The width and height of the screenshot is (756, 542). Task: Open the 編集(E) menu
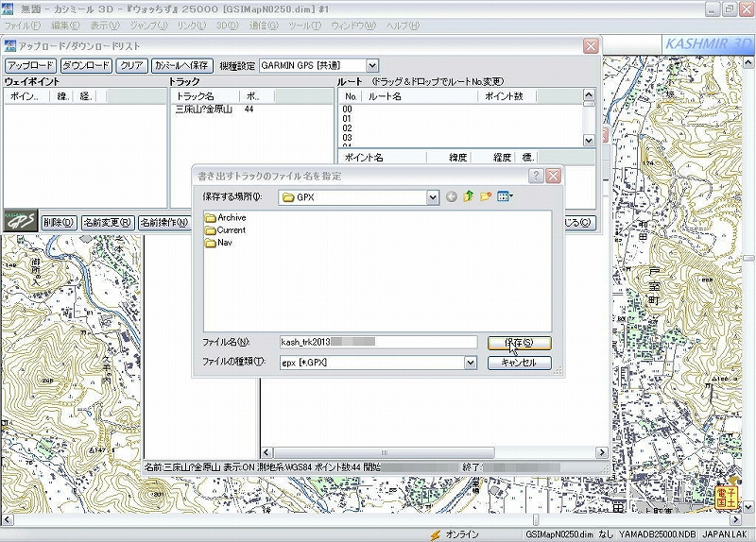[x=65, y=25]
